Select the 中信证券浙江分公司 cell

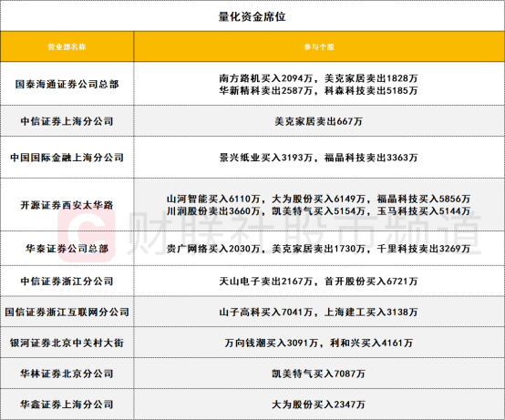[x=67, y=281]
